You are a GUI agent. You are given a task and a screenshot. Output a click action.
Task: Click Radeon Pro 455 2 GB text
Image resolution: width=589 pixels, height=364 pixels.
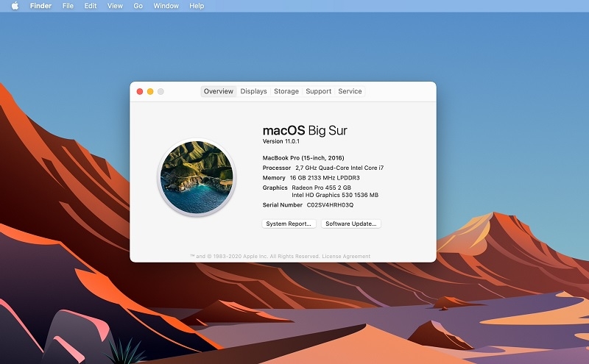321,188
